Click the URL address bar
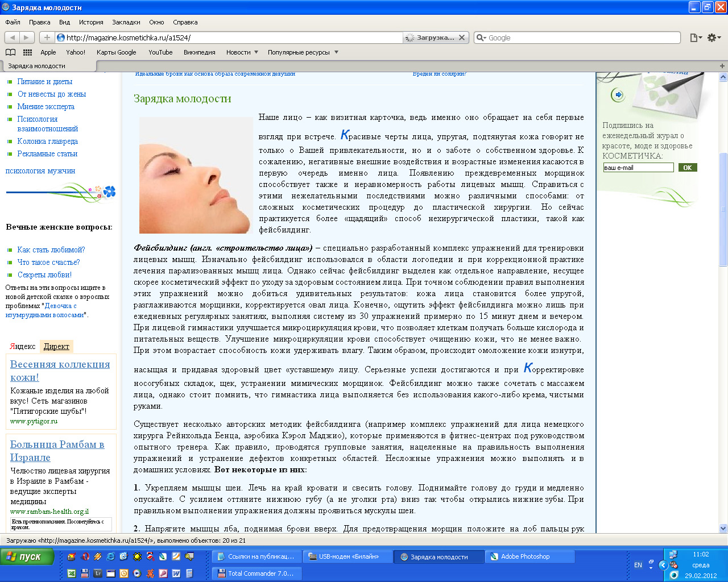The image size is (728, 582). tap(229, 38)
